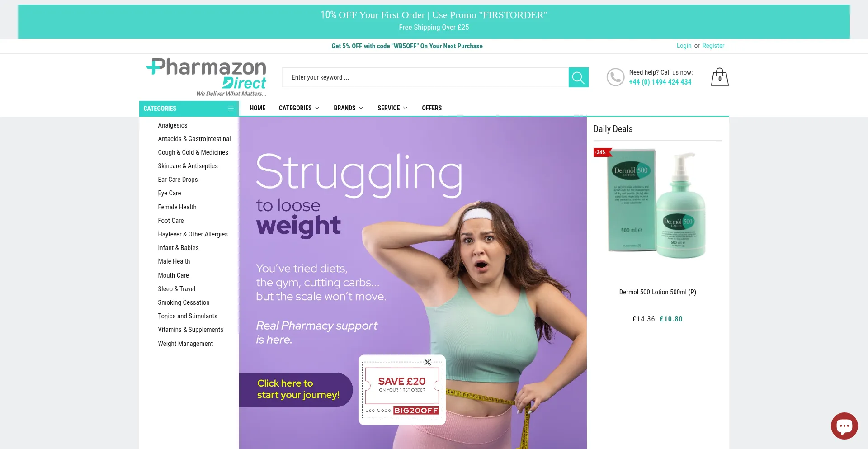Image resolution: width=868 pixels, height=449 pixels.
Task: Open the shopping bag cart icon
Action: click(x=720, y=77)
